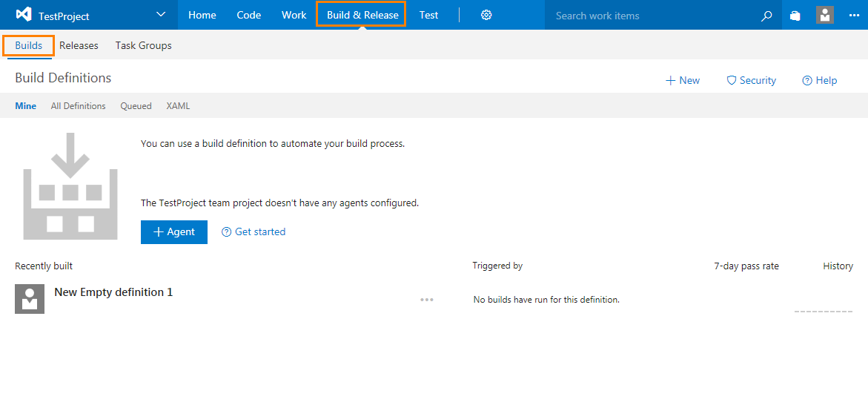The image size is (868, 411).
Task: Select the Queued tab
Action: (136, 106)
